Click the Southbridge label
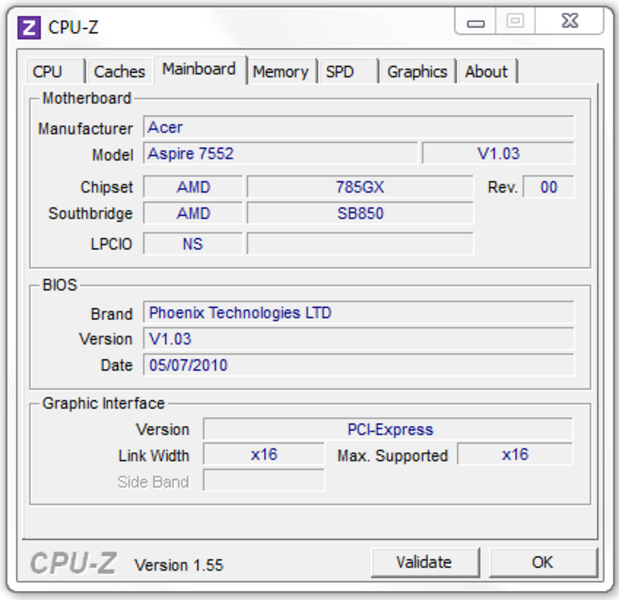This screenshot has width=619, height=600. tap(90, 214)
